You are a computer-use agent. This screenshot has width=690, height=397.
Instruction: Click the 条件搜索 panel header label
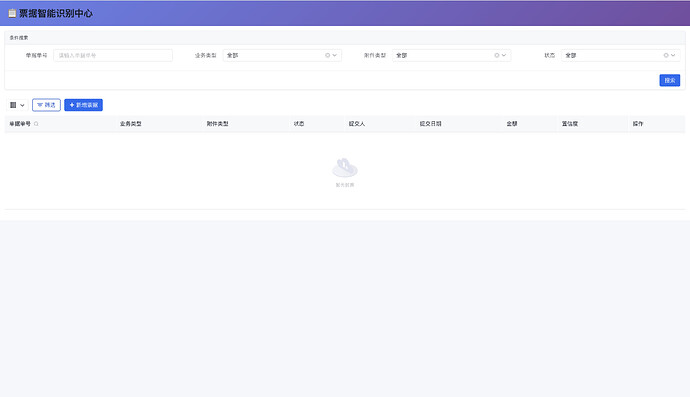19,38
